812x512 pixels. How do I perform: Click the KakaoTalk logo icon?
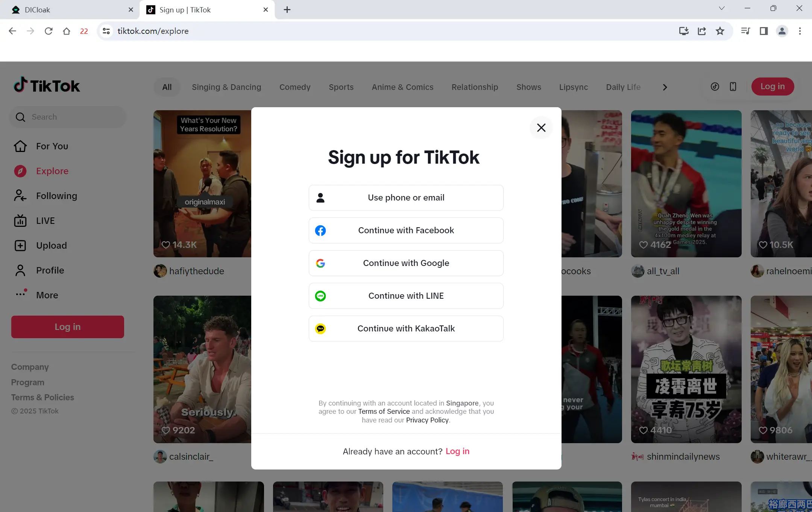tap(320, 329)
